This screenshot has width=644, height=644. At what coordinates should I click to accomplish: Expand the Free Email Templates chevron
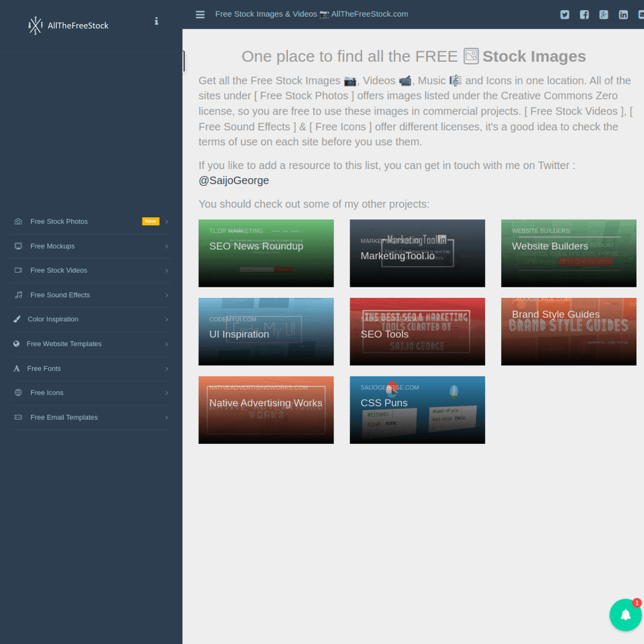(167, 418)
